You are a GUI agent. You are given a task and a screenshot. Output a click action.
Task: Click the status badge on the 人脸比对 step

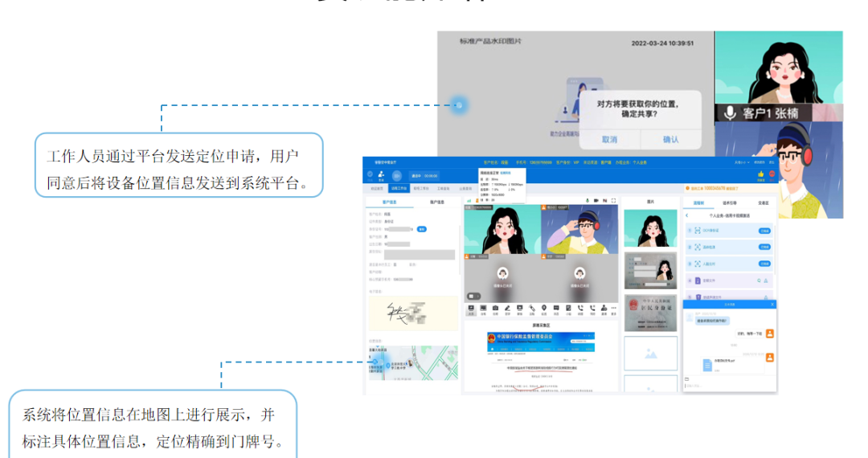click(764, 264)
